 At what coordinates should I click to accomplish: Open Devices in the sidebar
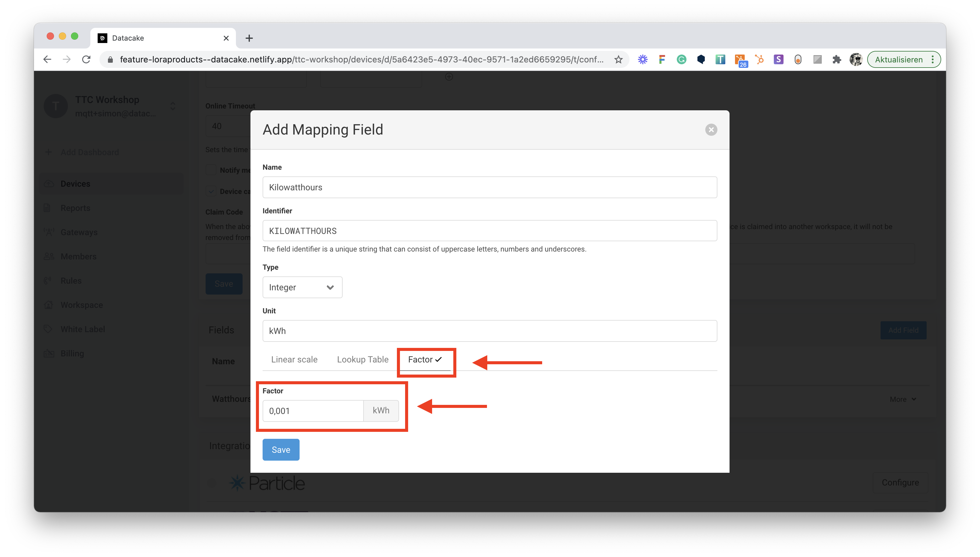click(x=111, y=184)
